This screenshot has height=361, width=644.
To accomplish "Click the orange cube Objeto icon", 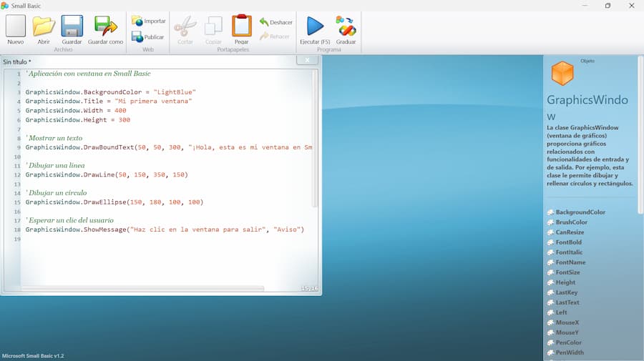I will [562, 73].
